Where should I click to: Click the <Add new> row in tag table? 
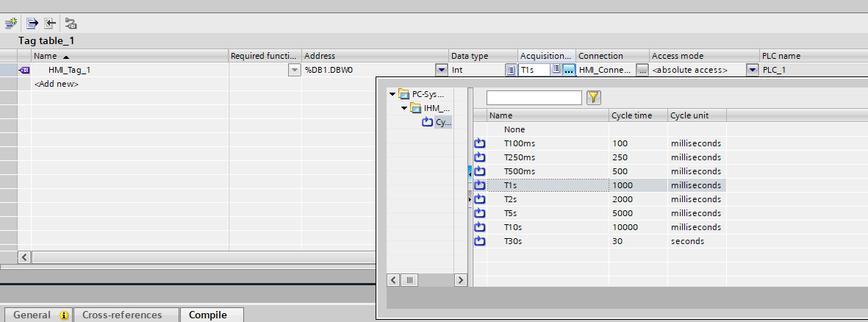(x=57, y=85)
